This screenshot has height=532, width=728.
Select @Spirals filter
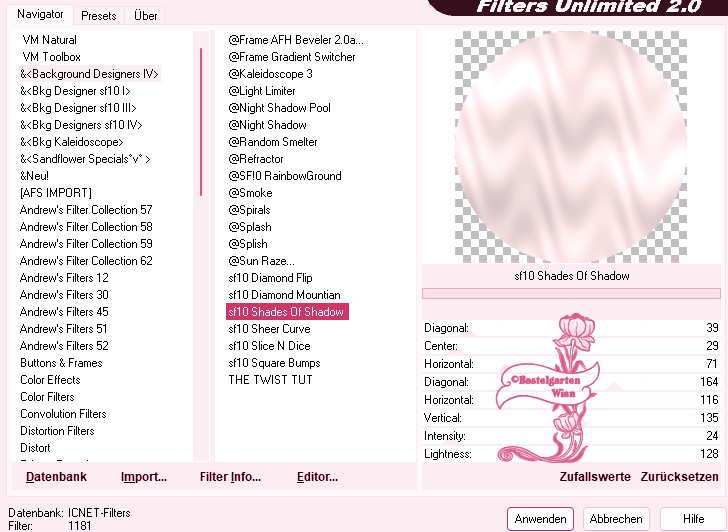249,210
